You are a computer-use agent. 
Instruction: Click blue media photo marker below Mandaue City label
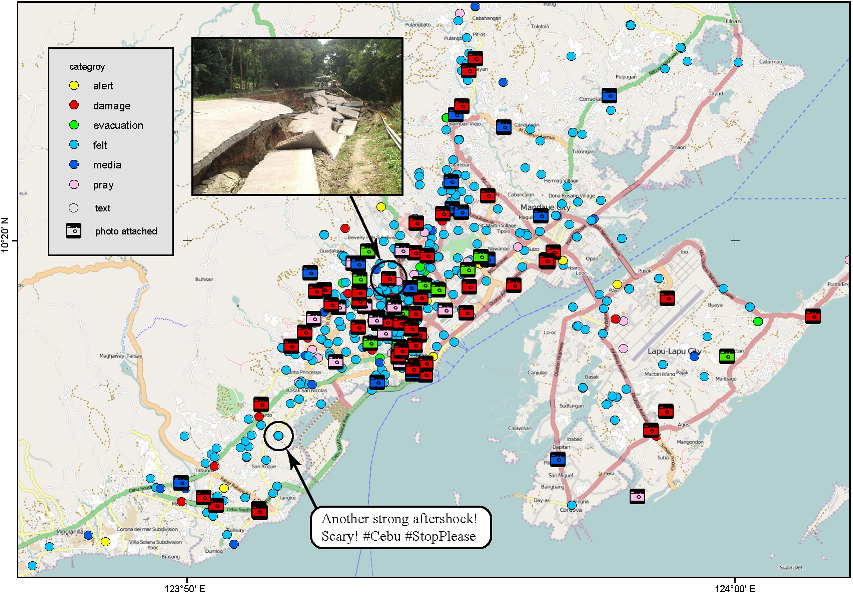tap(541, 215)
